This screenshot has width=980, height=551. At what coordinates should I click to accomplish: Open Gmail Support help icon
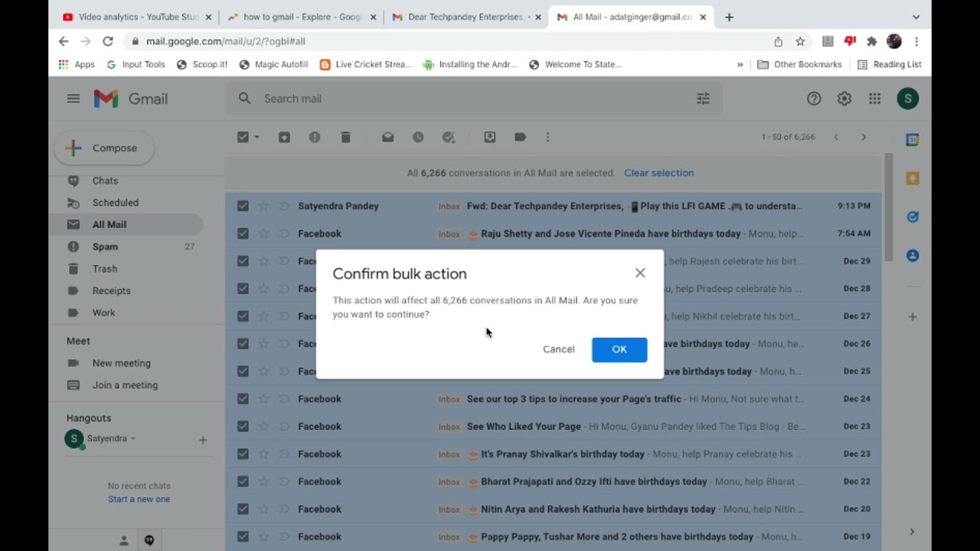pyautogui.click(x=814, y=99)
